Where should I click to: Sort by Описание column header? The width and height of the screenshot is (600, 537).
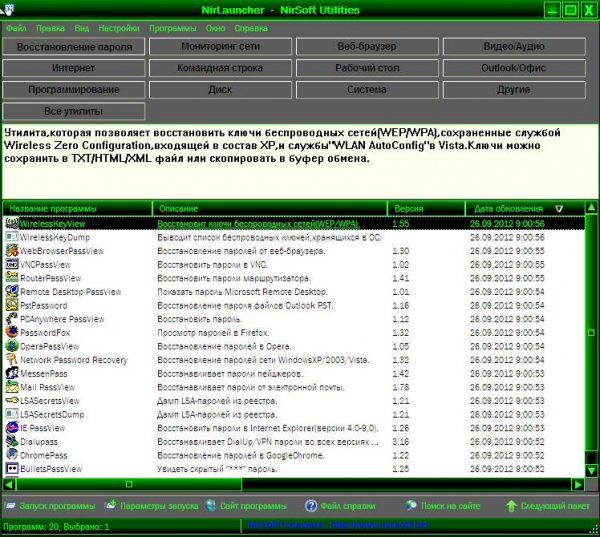coord(270,209)
